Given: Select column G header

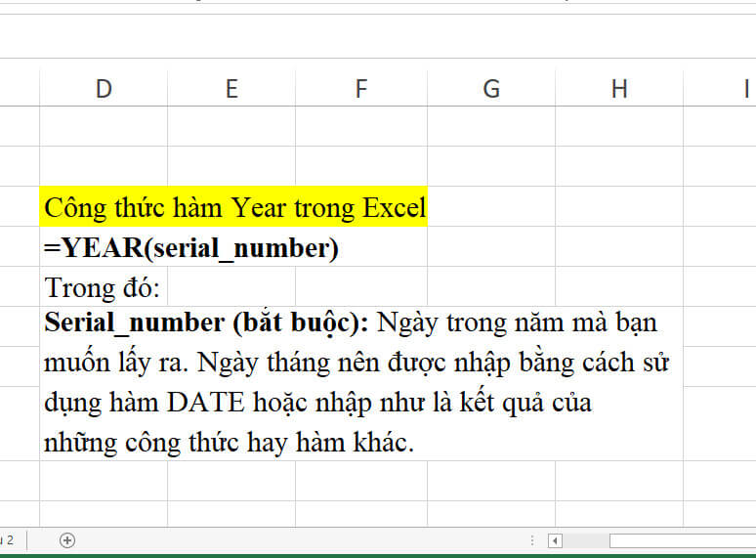Looking at the screenshot, I should coord(491,89).
